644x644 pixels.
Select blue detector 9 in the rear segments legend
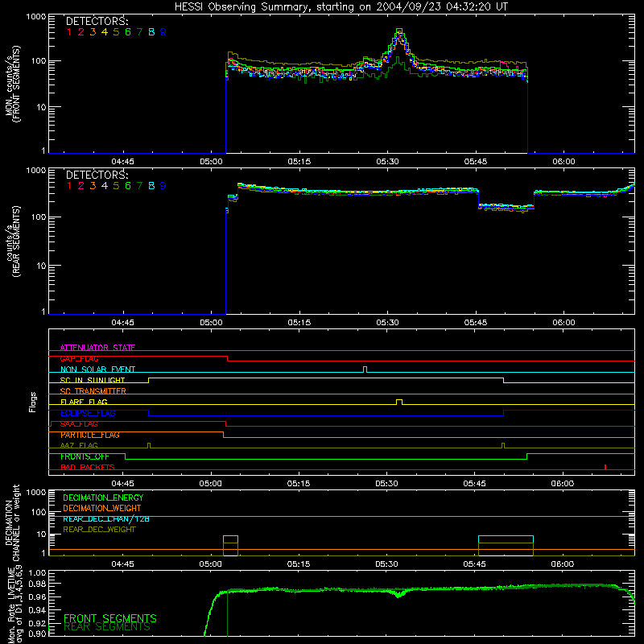click(x=163, y=186)
